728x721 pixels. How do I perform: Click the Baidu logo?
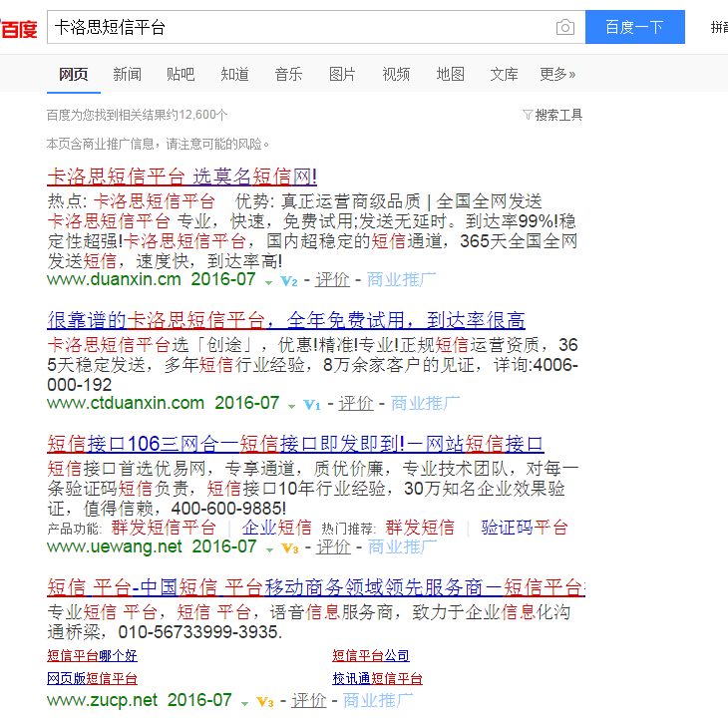tap(19, 29)
